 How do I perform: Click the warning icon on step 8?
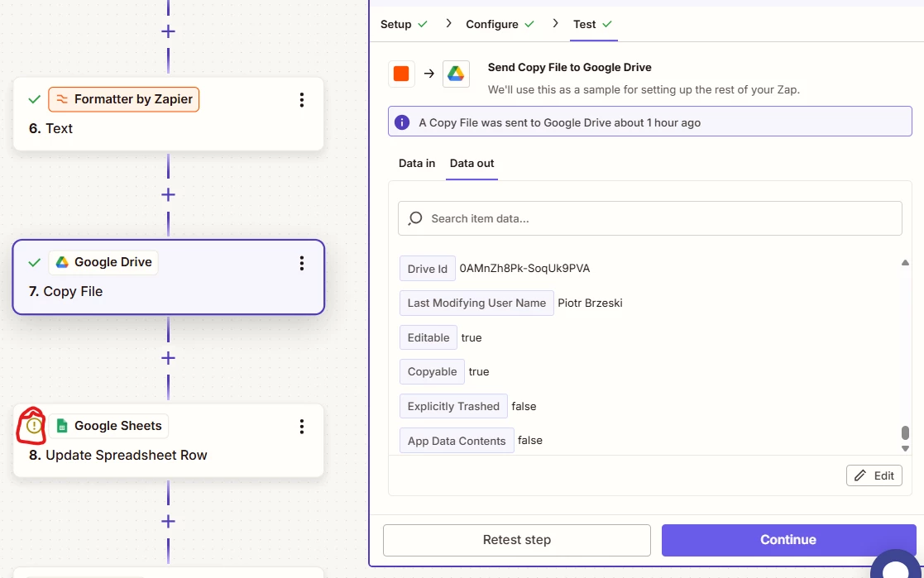coord(34,425)
